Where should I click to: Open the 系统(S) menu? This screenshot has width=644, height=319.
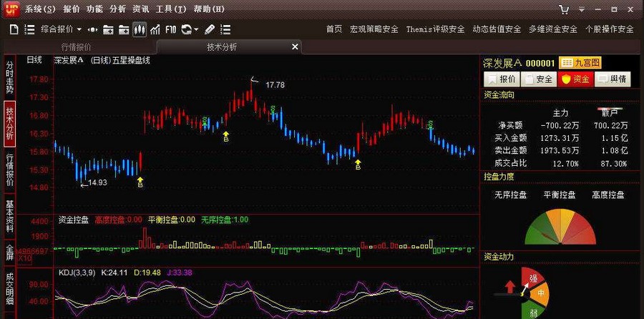click(x=40, y=9)
